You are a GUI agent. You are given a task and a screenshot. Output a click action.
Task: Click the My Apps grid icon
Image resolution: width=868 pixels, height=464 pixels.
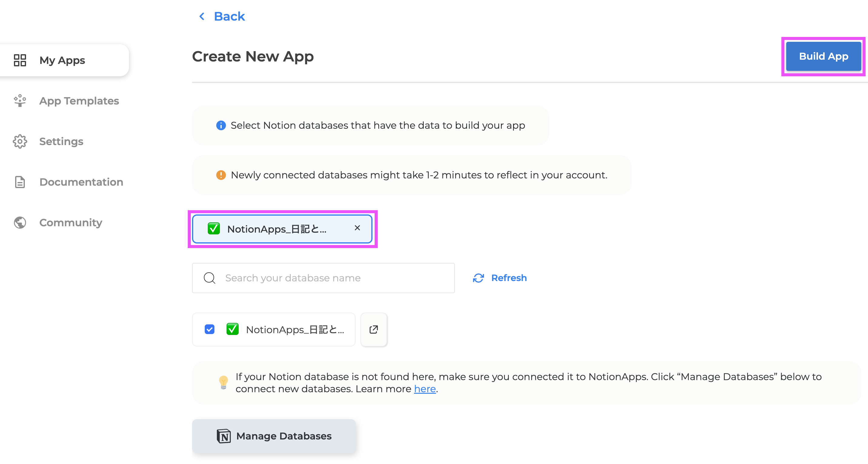point(20,60)
